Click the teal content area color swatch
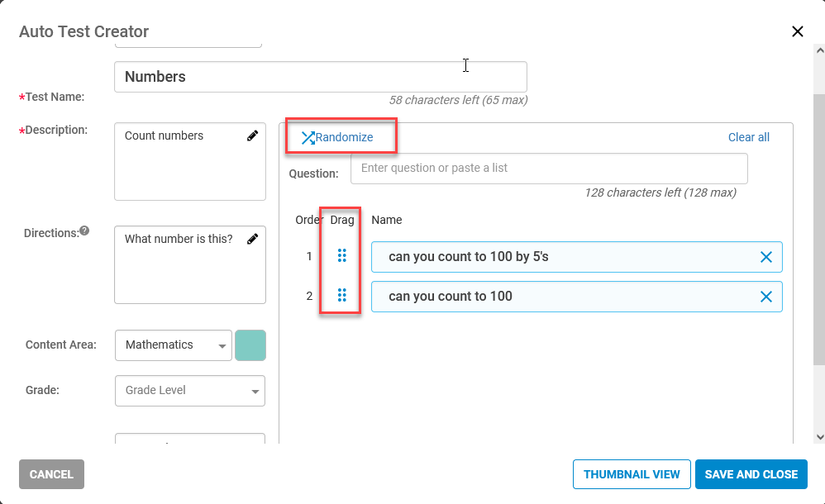This screenshot has width=825, height=504. tap(250, 345)
